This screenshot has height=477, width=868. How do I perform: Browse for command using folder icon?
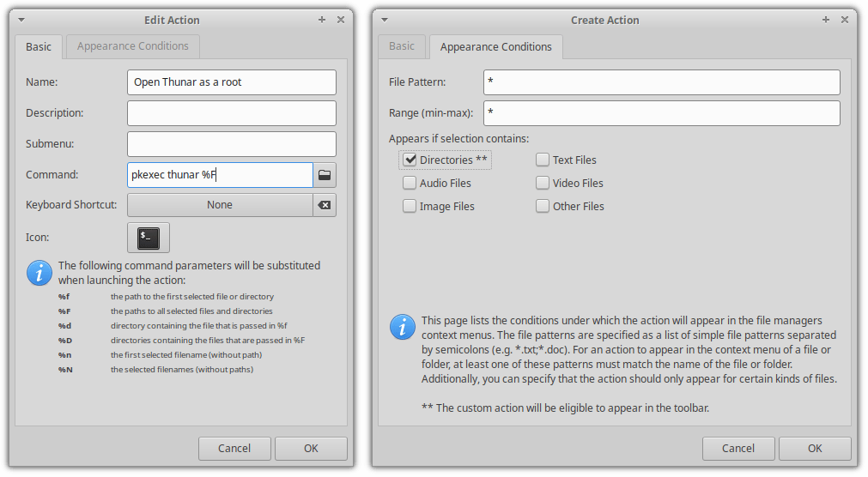325,175
